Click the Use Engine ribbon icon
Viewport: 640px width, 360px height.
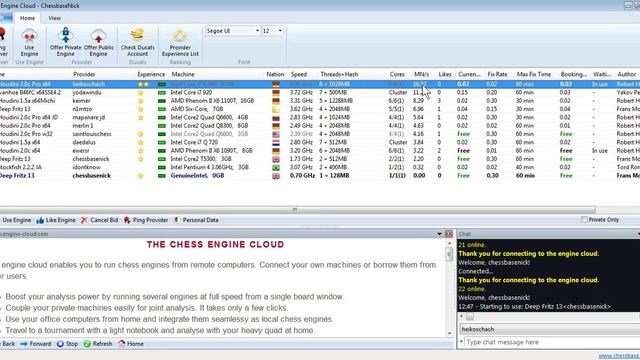pos(29,42)
